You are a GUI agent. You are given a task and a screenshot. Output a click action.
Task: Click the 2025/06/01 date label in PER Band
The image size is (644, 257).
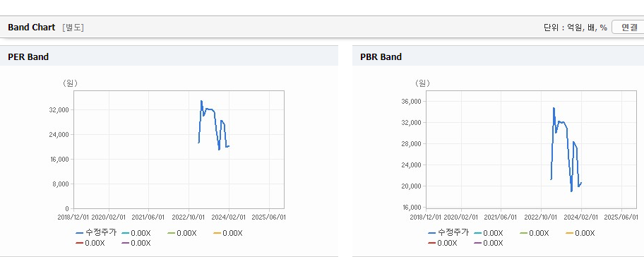click(269, 217)
